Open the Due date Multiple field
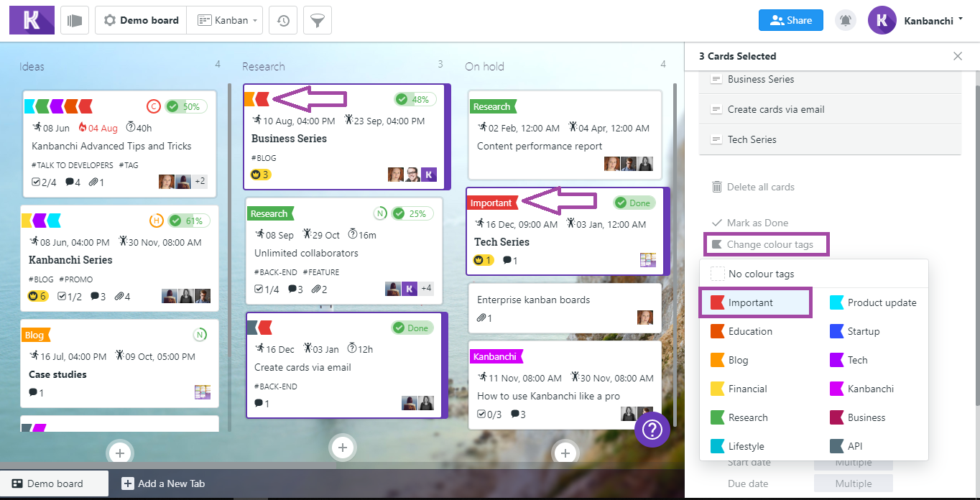980x500 pixels. point(853,483)
